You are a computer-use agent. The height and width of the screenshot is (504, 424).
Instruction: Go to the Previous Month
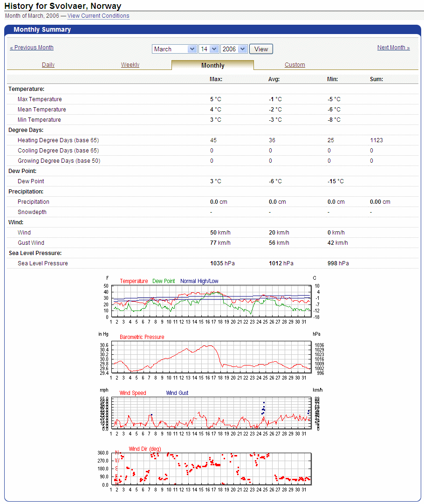click(x=32, y=47)
